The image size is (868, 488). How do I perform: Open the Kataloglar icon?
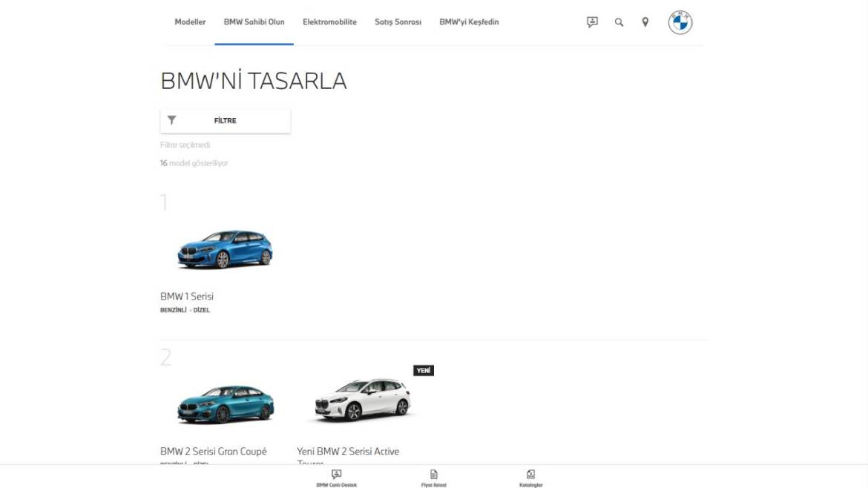click(x=530, y=478)
